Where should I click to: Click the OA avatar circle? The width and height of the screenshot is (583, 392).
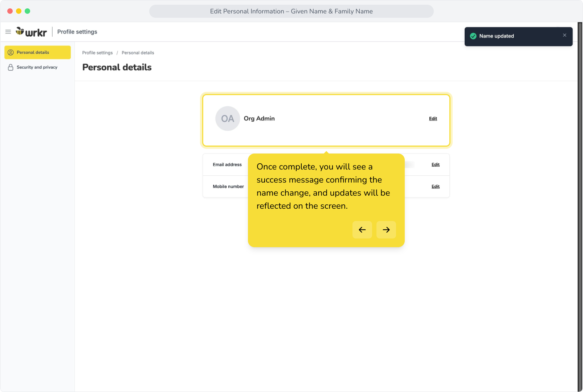228,119
